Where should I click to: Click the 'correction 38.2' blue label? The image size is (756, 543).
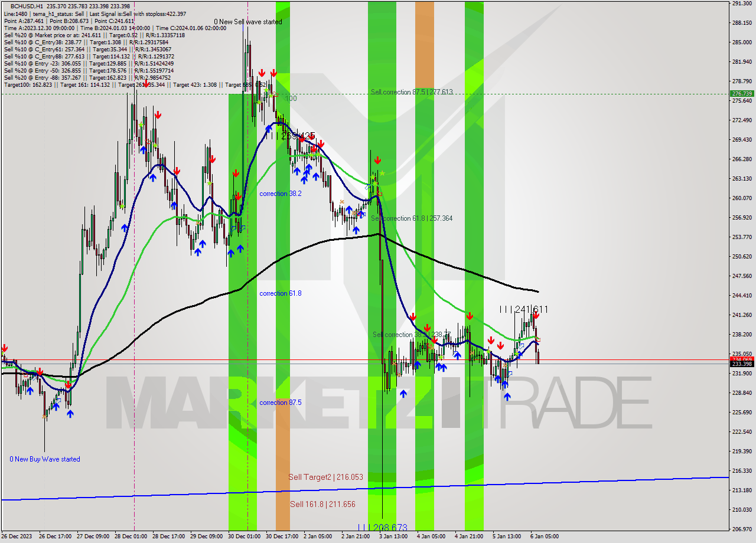point(281,194)
